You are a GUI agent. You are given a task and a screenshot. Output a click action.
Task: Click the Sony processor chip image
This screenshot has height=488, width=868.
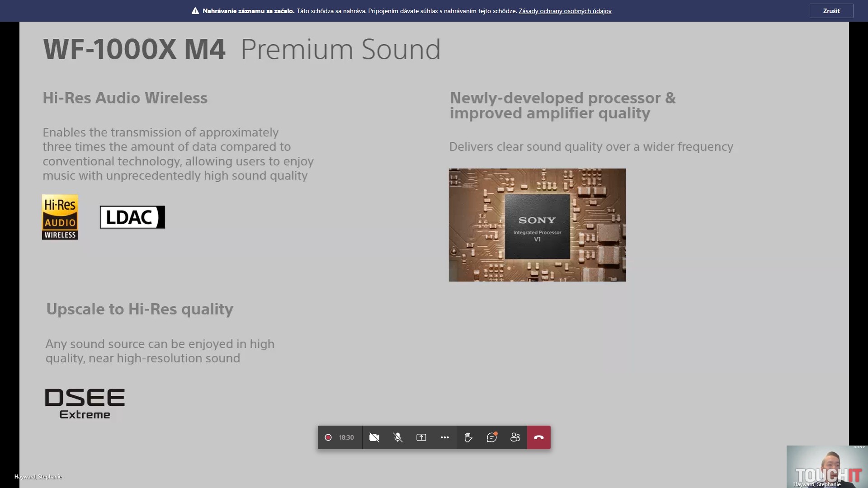tap(537, 225)
